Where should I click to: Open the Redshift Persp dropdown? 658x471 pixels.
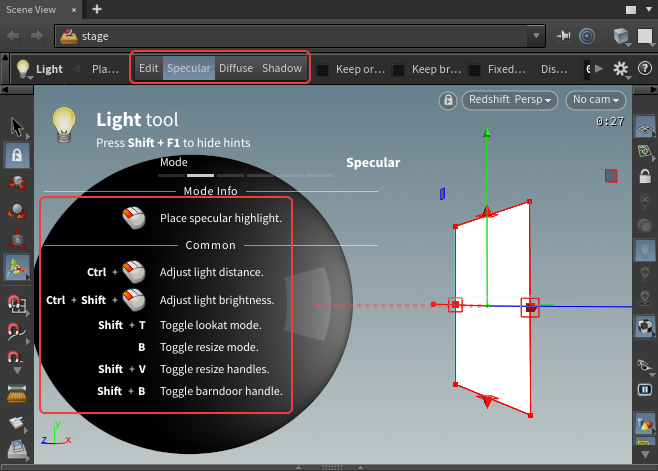[x=510, y=100]
